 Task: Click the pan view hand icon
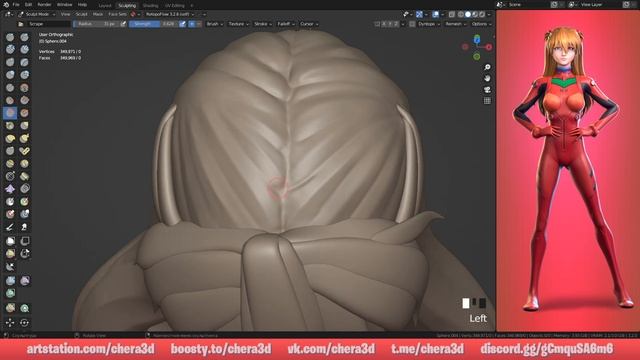pyautogui.click(x=487, y=78)
